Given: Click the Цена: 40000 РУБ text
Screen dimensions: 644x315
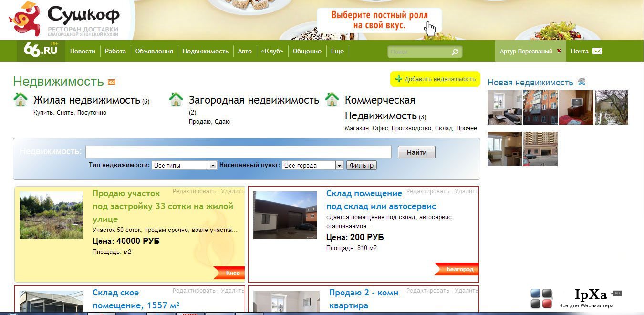Looking at the screenshot, I should [126, 241].
